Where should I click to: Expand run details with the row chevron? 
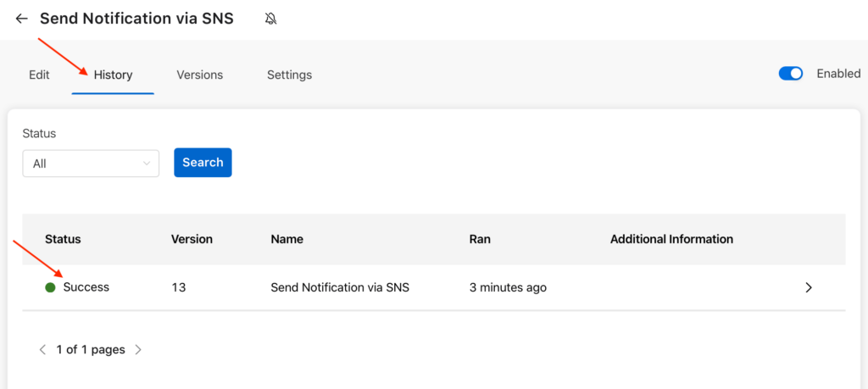tap(808, 287)
